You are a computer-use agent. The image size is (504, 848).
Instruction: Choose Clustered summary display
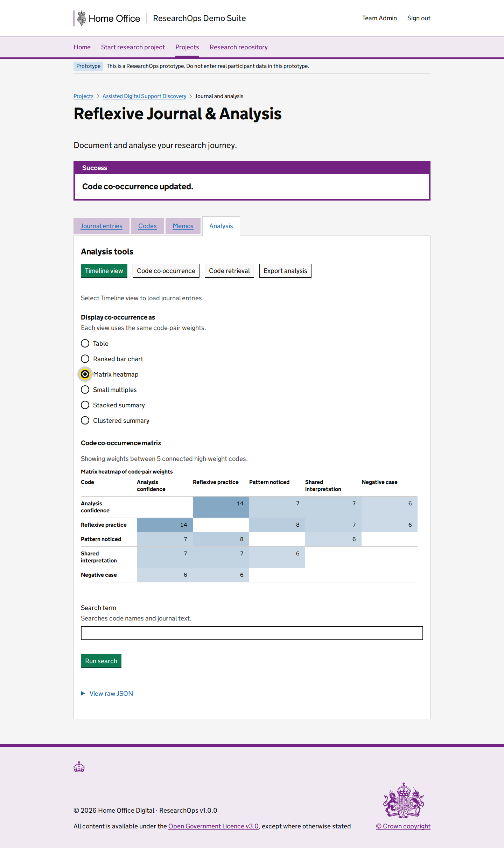tap(85, 420)
